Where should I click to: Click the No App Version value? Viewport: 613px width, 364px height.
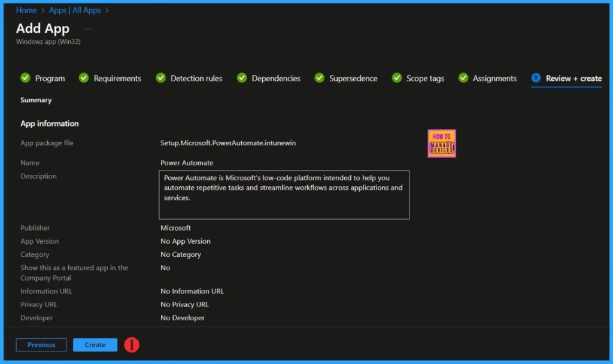point(186,241)
